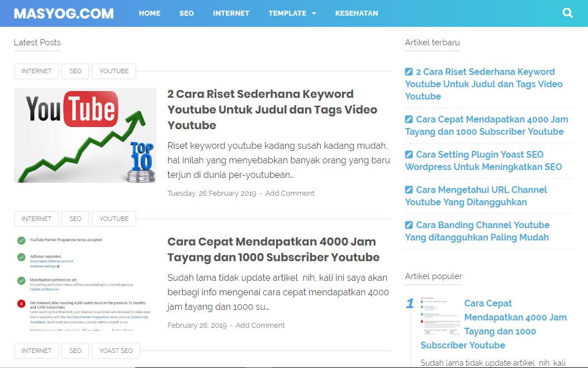
Task: Click the Artikel populer heading
Action: pyautogui.click(x=434, y=276)
